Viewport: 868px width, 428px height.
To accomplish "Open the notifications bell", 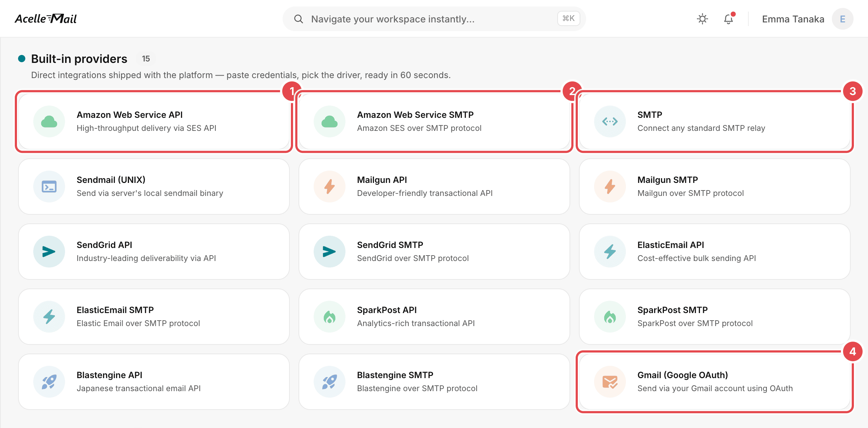I will pyautogui.click(x=729, y=19).
